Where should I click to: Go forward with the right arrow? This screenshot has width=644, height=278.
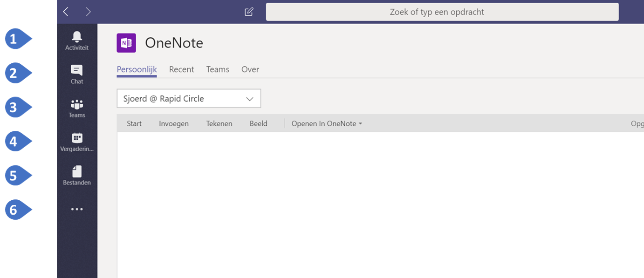coord(88,12)
